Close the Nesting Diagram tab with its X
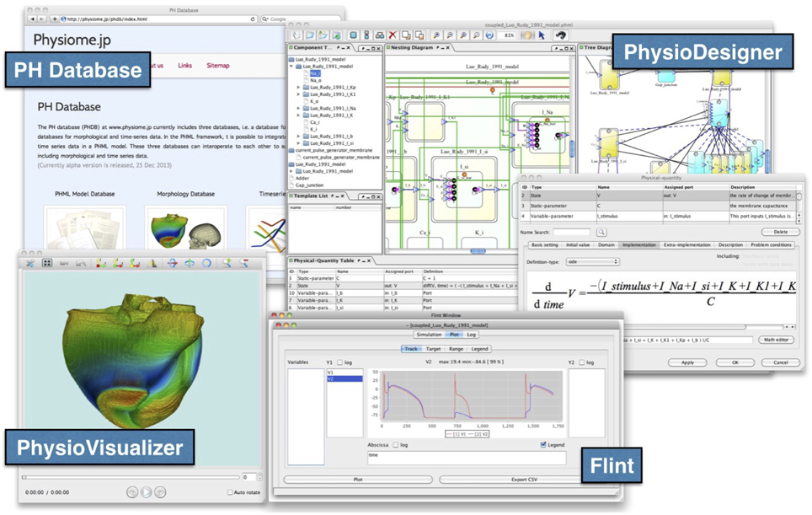 coord(448,48)
